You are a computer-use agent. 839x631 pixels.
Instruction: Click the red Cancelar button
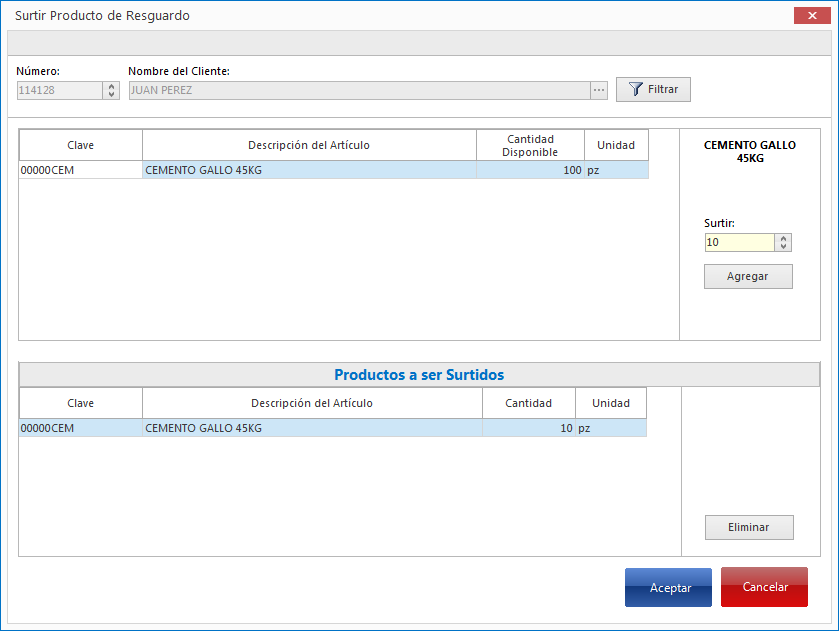click(x=764, y=588)
